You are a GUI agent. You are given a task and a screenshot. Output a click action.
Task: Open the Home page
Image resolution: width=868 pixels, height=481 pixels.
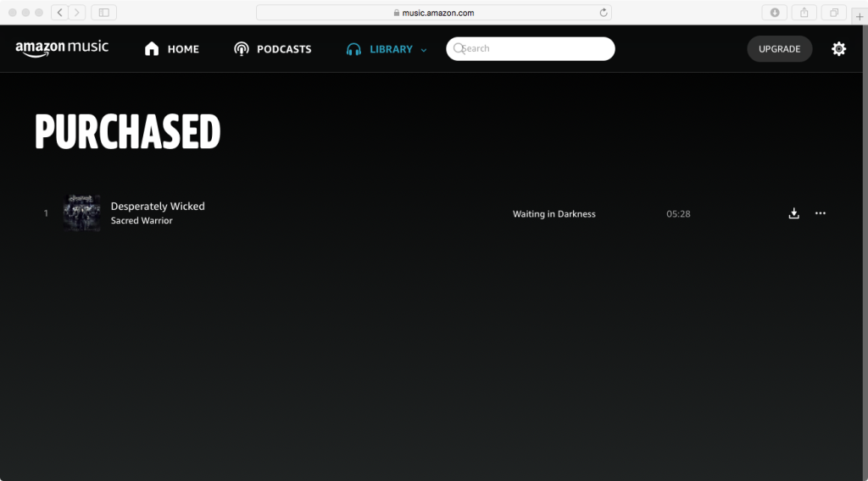[172, 49]
